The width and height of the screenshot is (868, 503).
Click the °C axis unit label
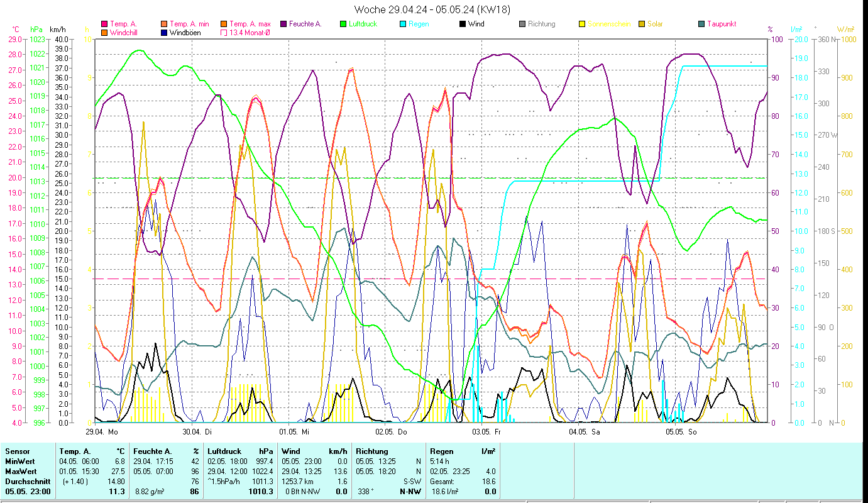16,29
